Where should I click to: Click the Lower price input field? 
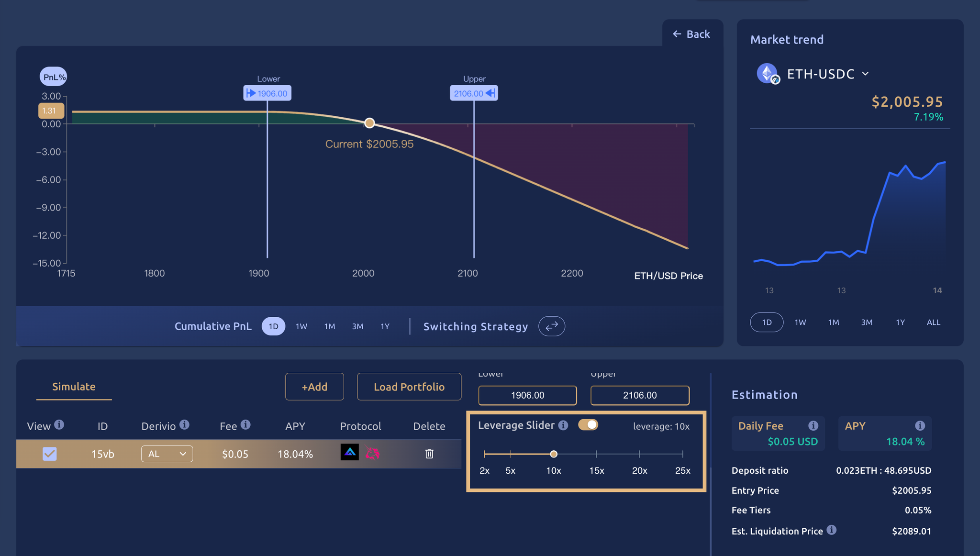click(x=527, y=395)
